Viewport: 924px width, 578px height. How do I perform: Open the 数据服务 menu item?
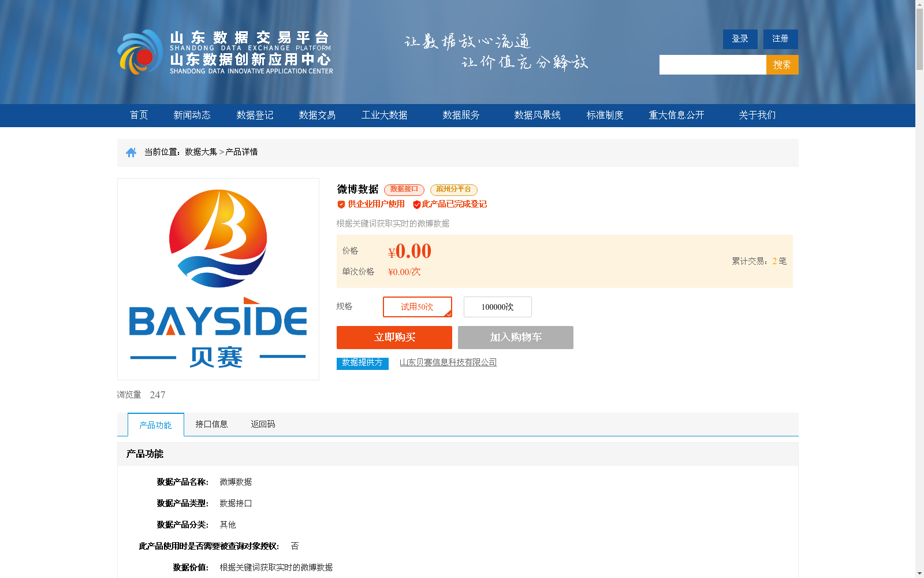coord(461,115)
